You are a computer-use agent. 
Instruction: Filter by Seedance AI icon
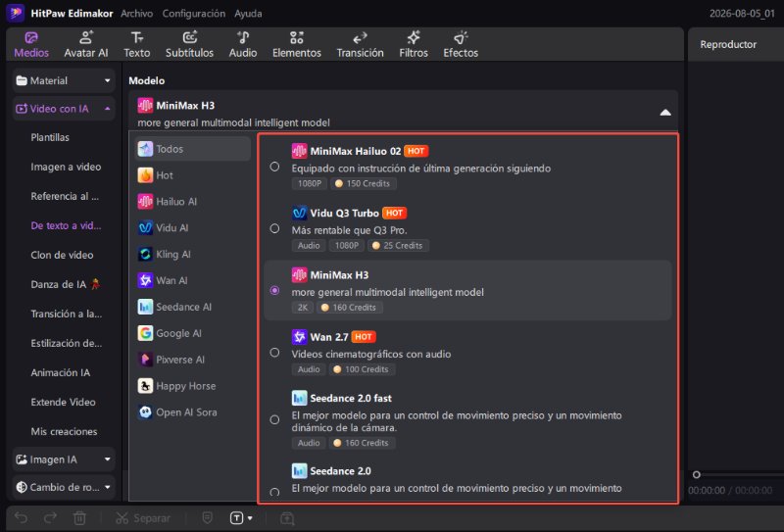pos(145,307)
